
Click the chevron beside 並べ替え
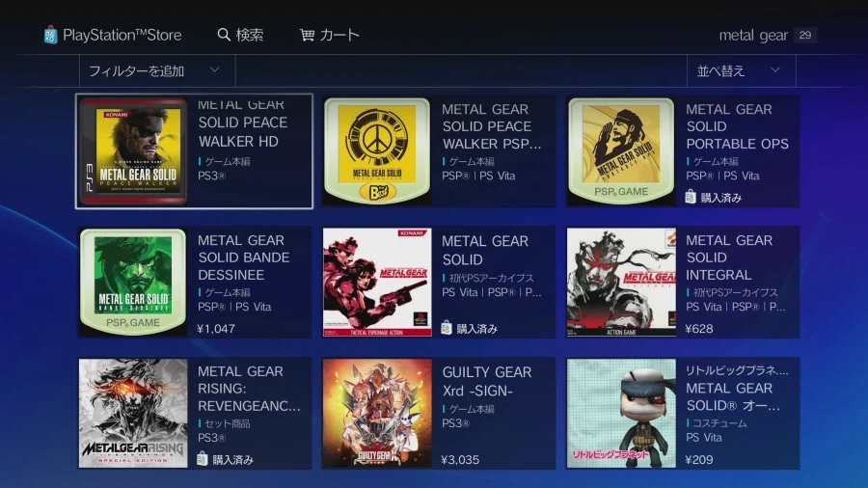[775, 70]
